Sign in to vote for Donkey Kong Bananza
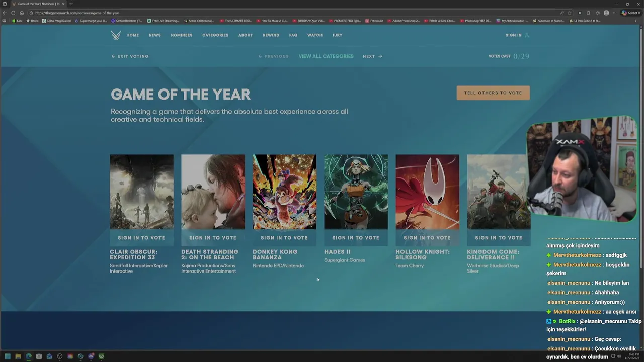The width and height of the screenshot is (644, 362). [x=284, y=238]
